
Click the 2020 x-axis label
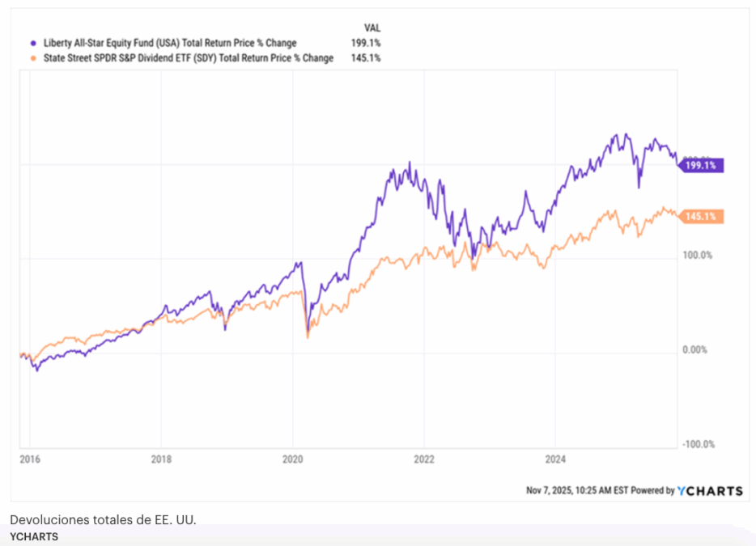[x=292, y=459]
